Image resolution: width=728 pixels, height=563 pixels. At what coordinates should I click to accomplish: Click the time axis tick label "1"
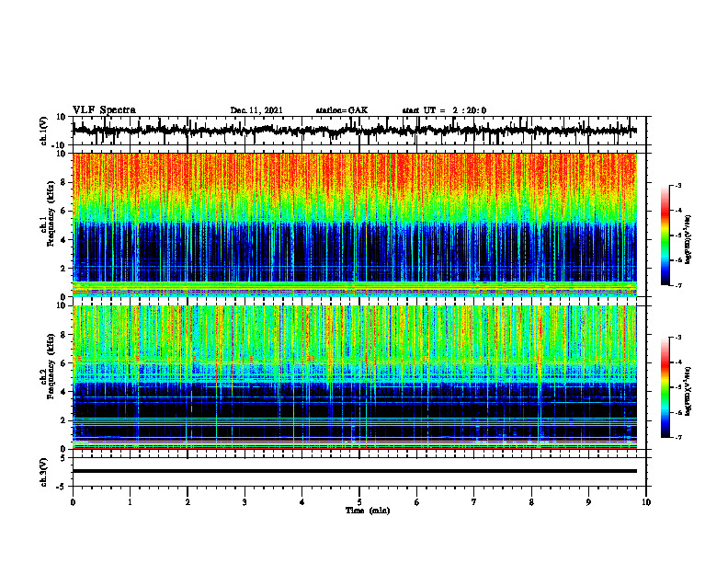coord(130,502)
